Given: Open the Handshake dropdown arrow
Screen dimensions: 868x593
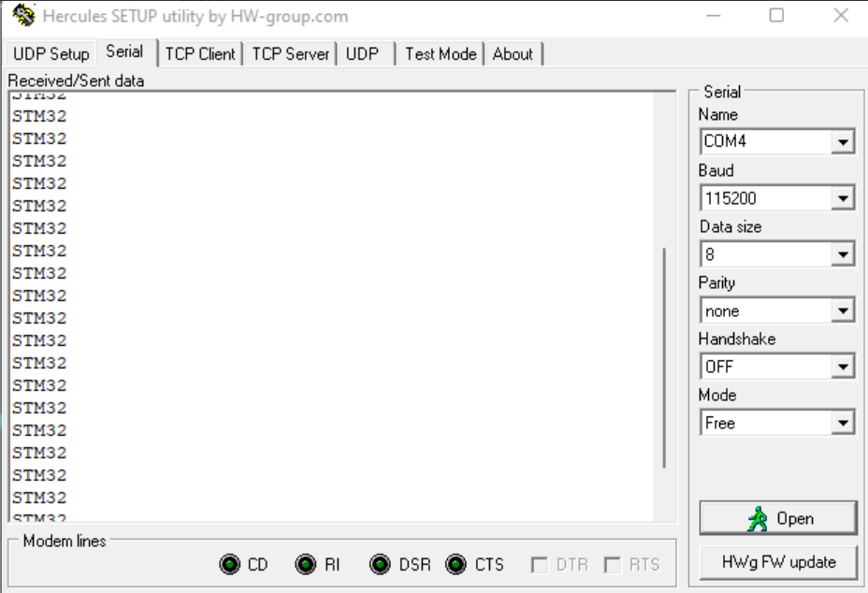Looking at the screenshot, I should pyautogui.click(x=843, y=367).
